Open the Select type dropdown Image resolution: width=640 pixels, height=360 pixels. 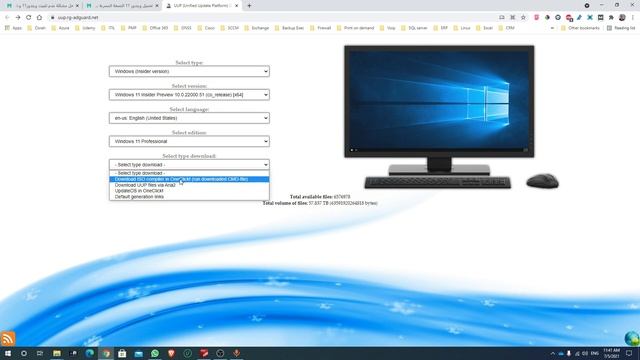click(189, 71)
